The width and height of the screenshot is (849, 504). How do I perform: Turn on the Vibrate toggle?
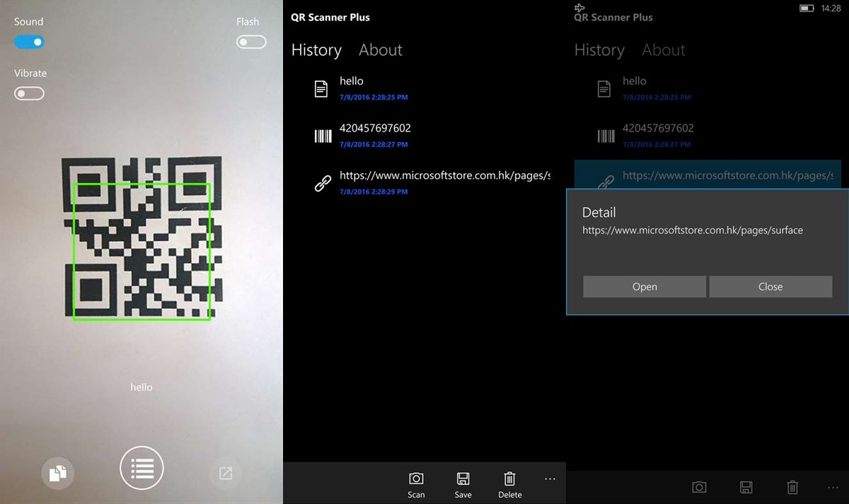(29, 93)
